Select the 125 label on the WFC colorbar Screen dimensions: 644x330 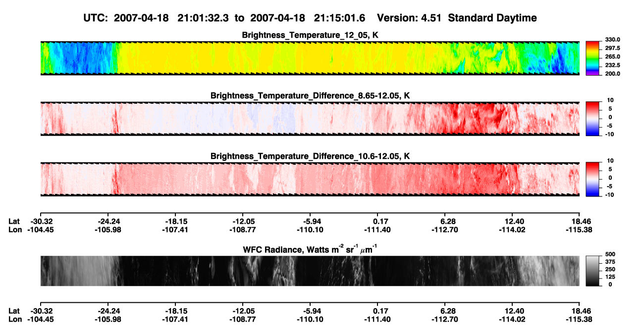click(610, 277)
